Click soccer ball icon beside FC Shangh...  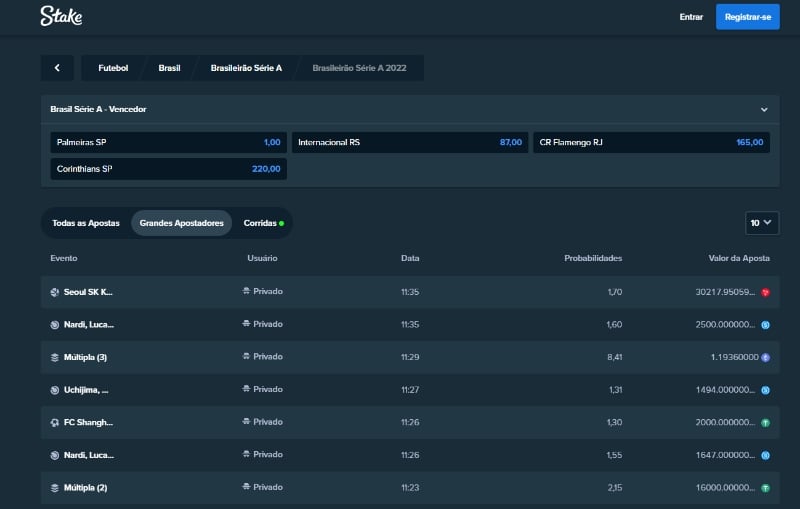click(x=55, y=423)
